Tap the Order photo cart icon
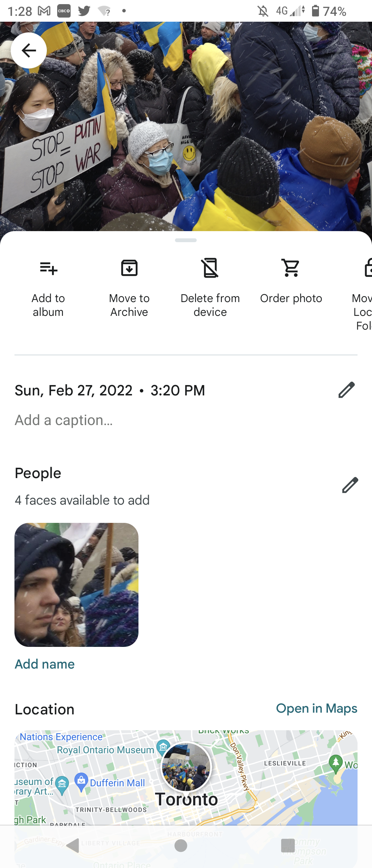372x868 pixels. [x=291, y=268]
